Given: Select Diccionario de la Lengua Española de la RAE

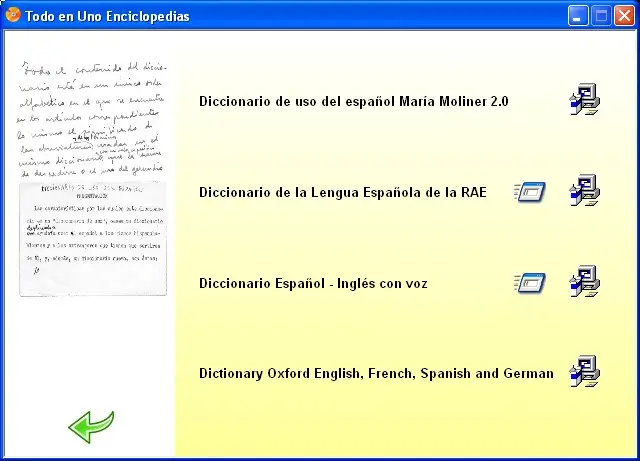Looking at the screenshot, I should (343, 192).
